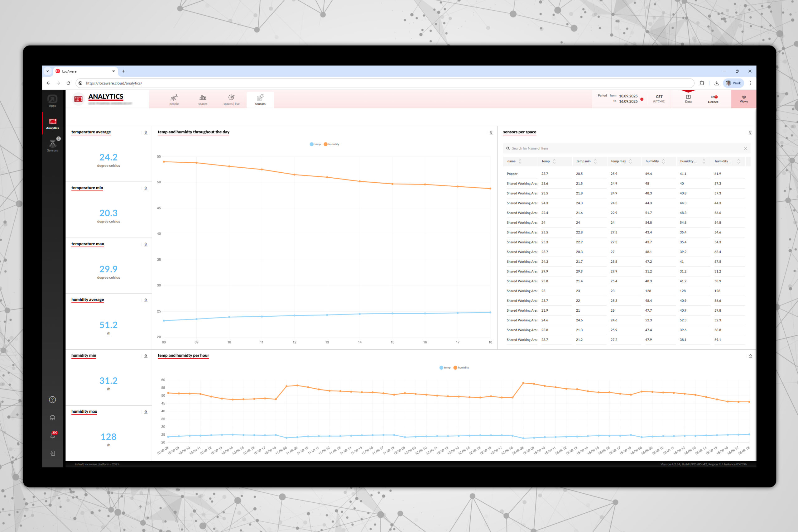Toggle humidity series in per hour legend

(x=461, y=367)
